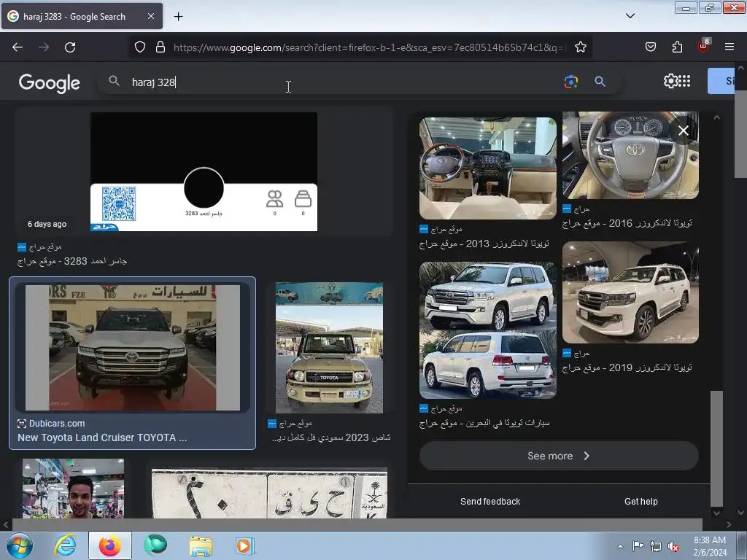Viewport: 747px width, 560px height.
Task: Open the tracking protection shield icon
Action: 139,47
